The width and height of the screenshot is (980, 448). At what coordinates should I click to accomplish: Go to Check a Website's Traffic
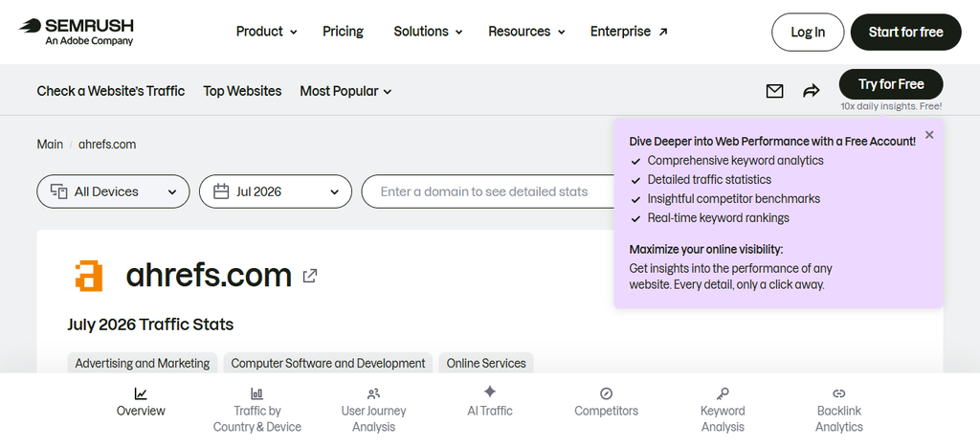111,91
